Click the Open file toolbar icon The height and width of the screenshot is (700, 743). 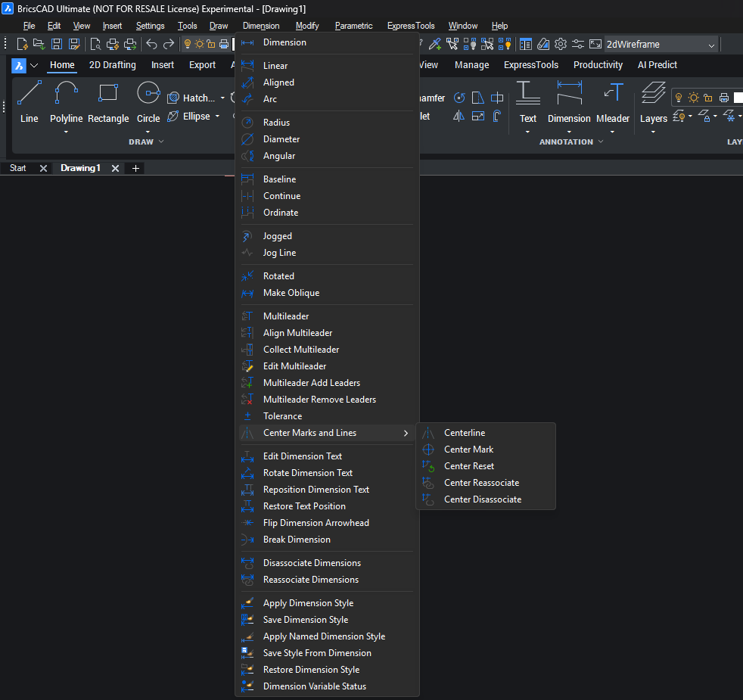coord(39,44)
